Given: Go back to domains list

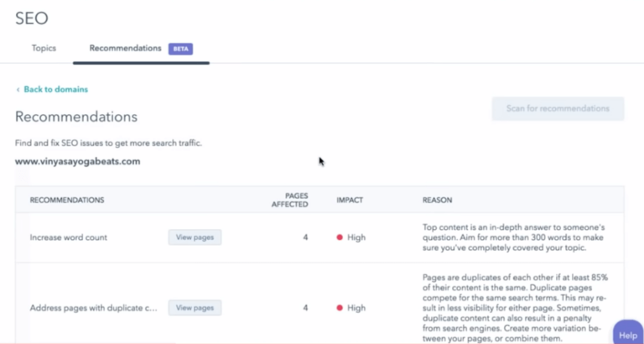Looking at the screenshot, I should point(55,90).
